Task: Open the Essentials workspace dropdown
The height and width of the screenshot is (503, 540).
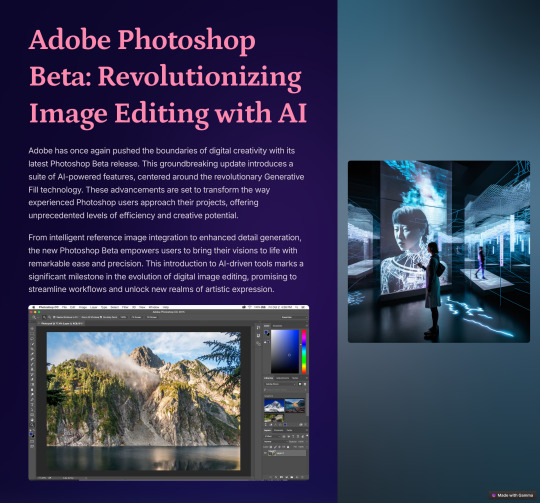Action: point(294,317)
